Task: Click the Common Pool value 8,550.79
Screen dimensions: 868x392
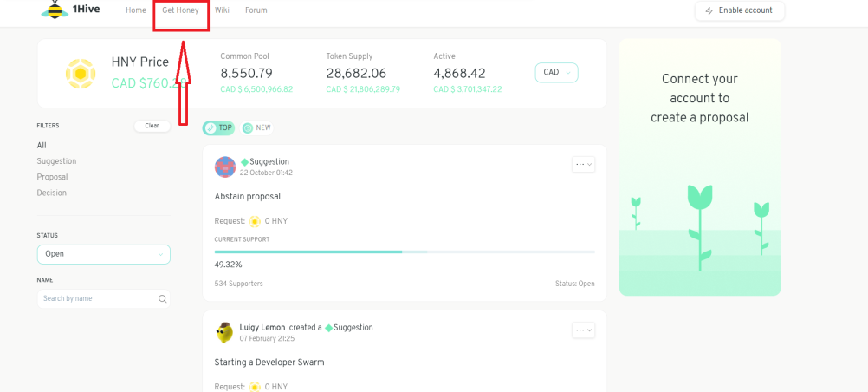Action: pos(246,73)
